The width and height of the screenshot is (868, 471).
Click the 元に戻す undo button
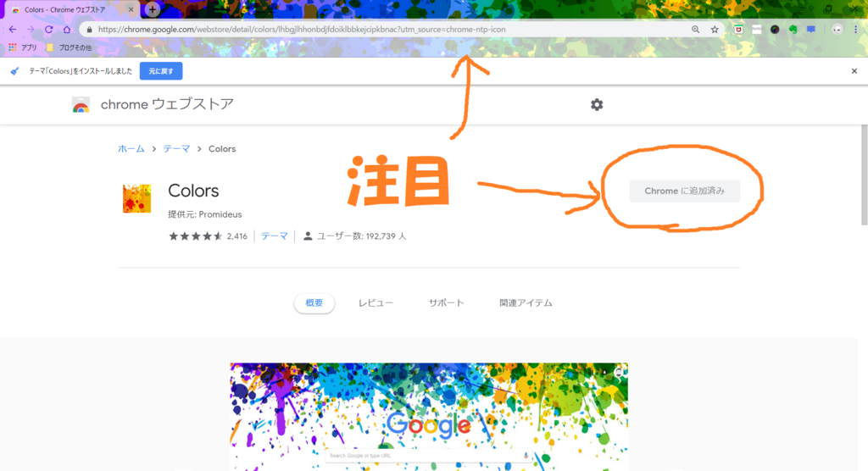pos(161,71)
